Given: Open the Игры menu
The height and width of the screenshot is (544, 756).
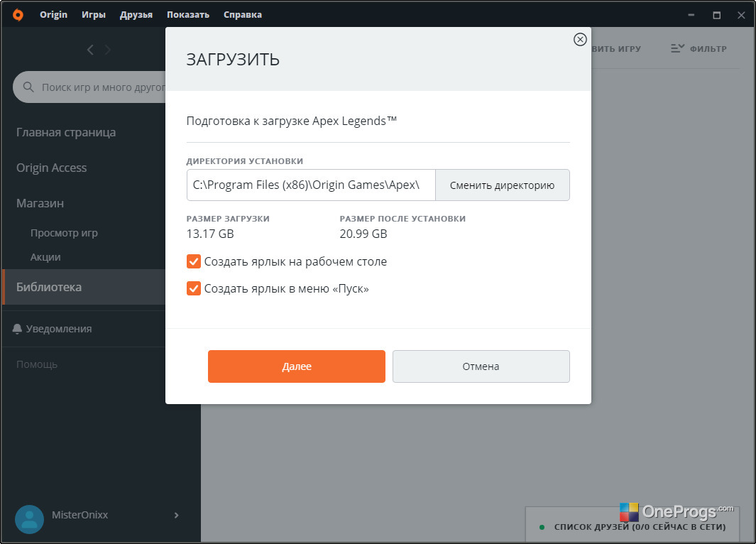Looking at the screenshot, I should [x=94, y=15].
